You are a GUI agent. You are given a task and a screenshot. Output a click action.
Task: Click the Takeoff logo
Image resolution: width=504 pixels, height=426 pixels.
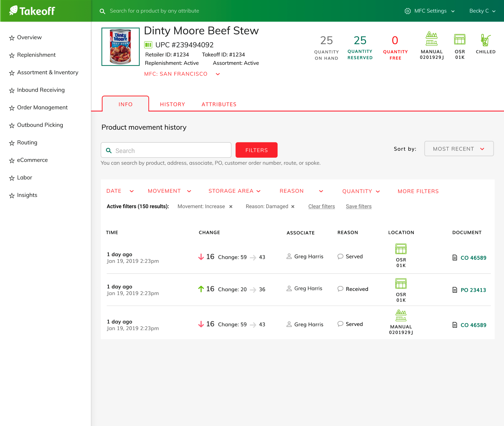(x=32, y=11)
